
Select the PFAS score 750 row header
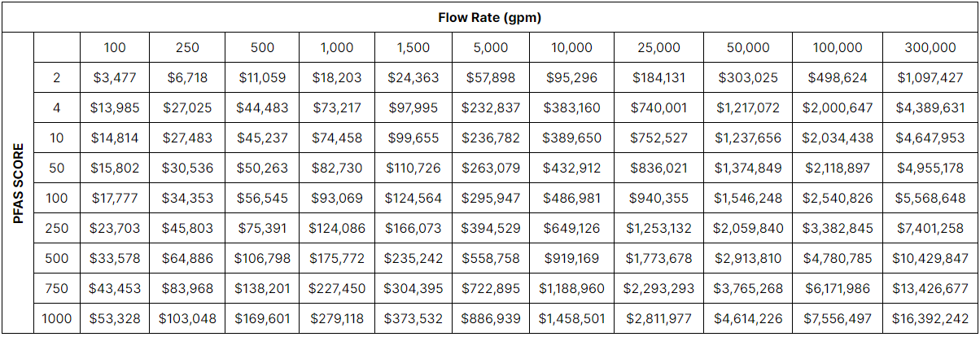click(57, 288)
